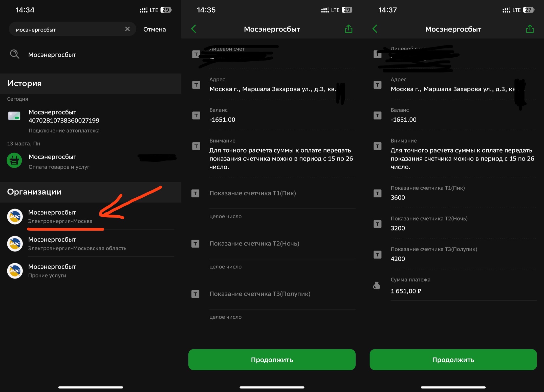
Task: Tap T icon beside T1(Пик) value 3600
Action: pos(377,193)
